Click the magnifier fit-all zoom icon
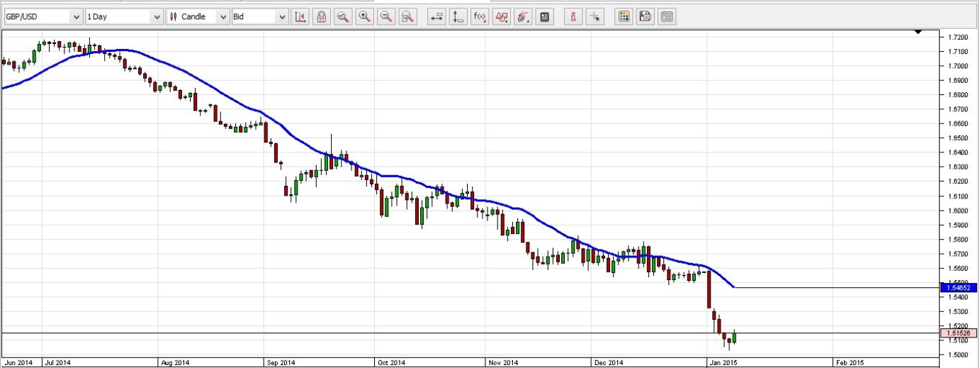Image resolution: width=980 pixels, height=368 pixels. [x=407, y=16]
